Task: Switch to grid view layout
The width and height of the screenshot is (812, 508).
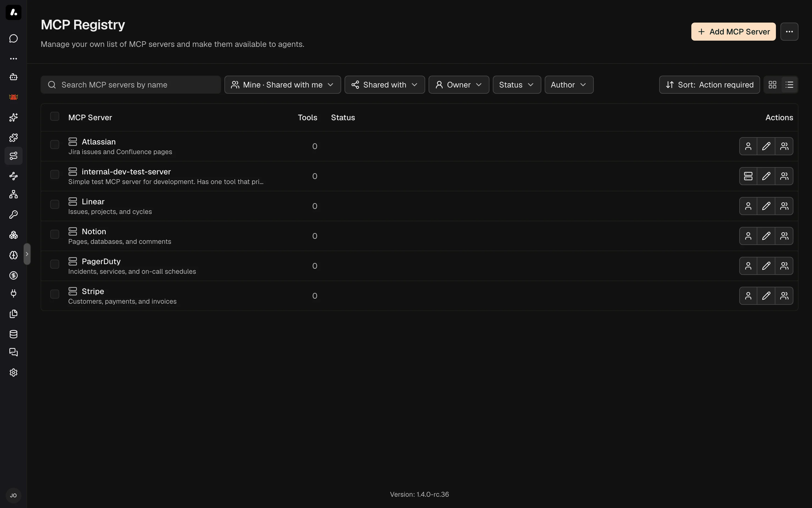Action: [x=773, y=85]
